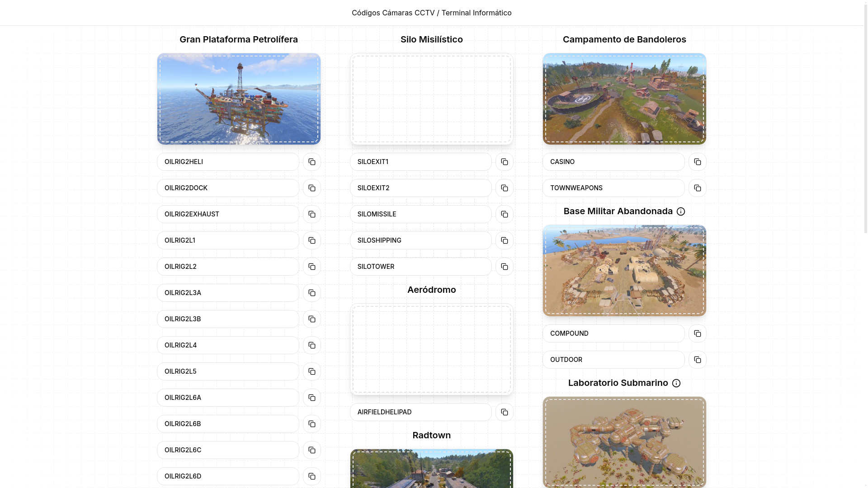Click the Gran Plataforma Petrolífera heading
Screen dimensions: 868x488
point(239,39)
